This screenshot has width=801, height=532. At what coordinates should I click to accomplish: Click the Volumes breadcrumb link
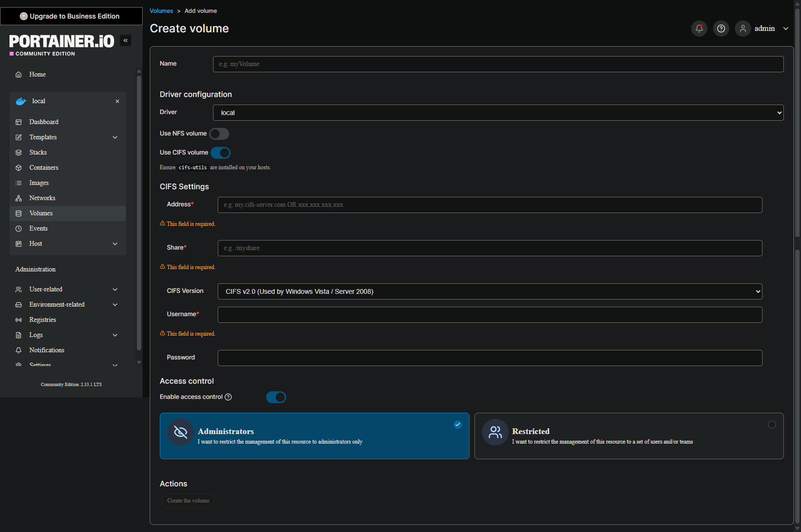pos(161,11)
